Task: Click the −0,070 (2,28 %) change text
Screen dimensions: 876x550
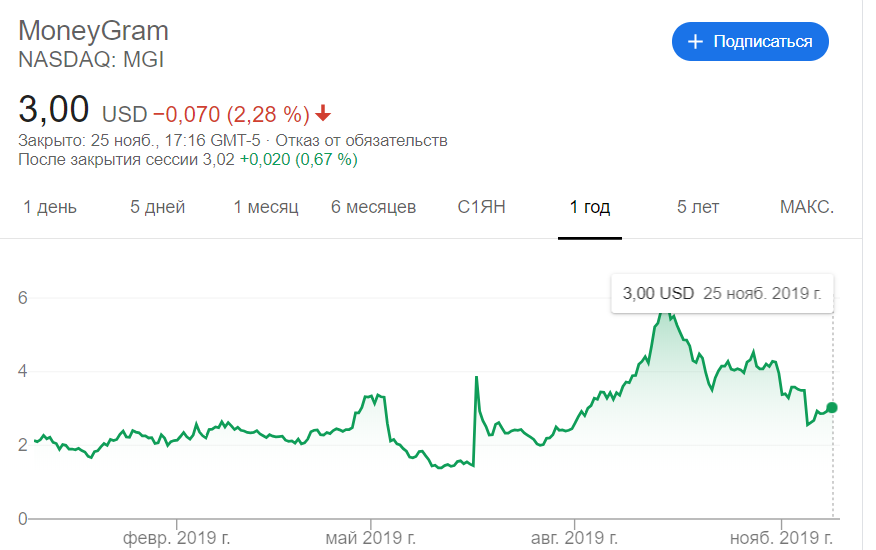Action: click(x=231, y=115)
